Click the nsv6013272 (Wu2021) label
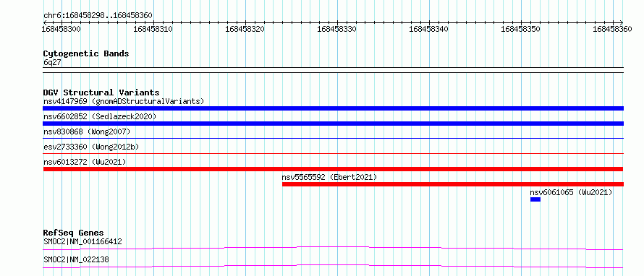Screen dimensions: 644x276 pos(85,162)
